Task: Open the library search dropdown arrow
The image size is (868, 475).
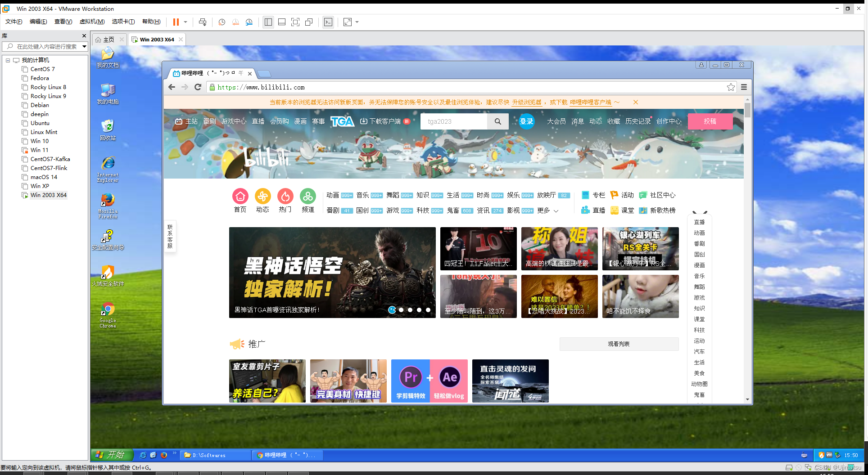Action: coord(84,46)
